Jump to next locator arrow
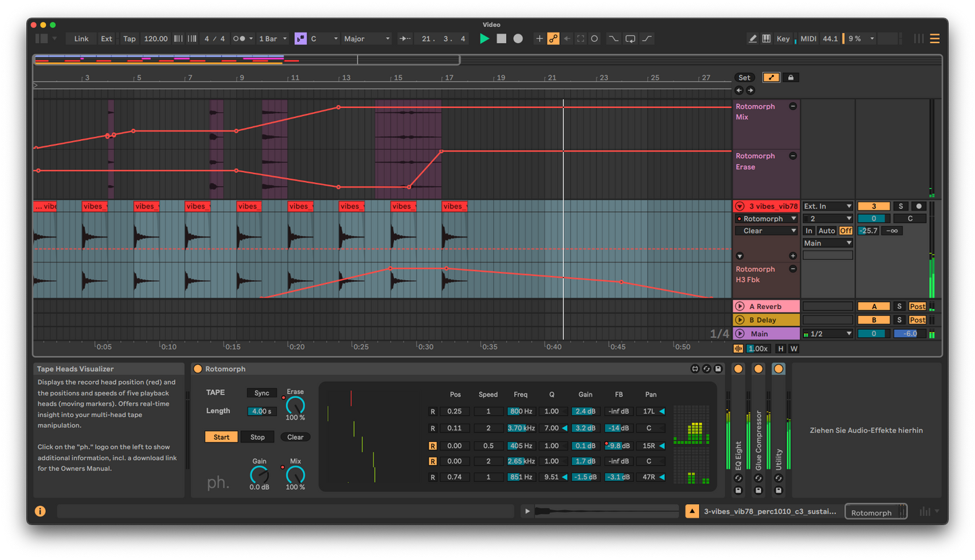This screenshot has height=560, width=975. pyautogui.click(x=750, y=90)
